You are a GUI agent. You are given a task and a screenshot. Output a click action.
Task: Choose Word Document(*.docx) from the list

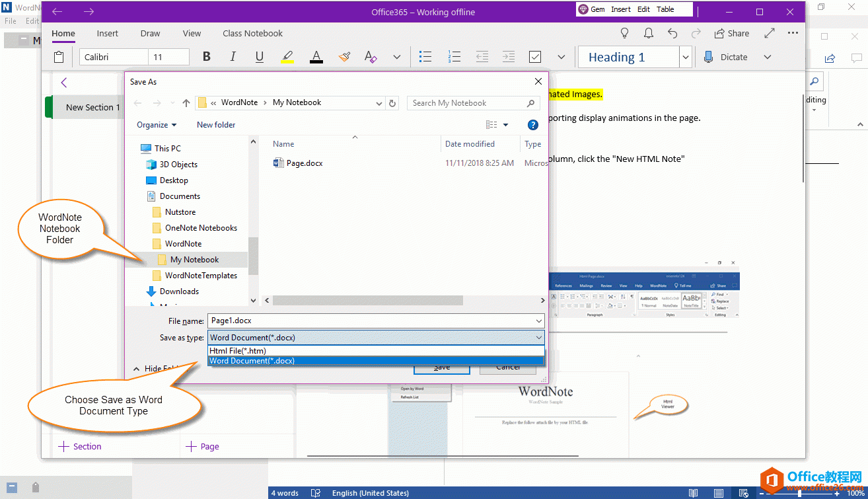tap(376, 361)
